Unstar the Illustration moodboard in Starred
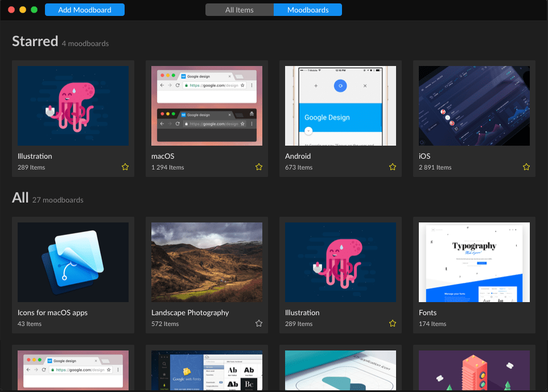548x392 pixels. 125,167
